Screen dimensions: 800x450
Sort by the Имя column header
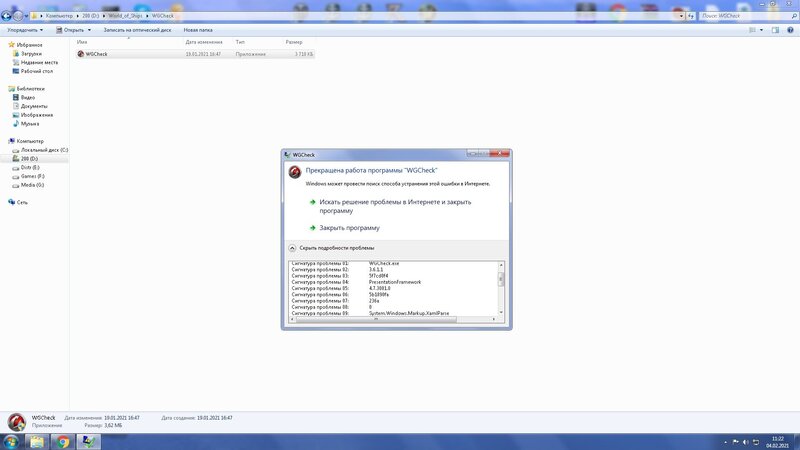tap(82, 42)
